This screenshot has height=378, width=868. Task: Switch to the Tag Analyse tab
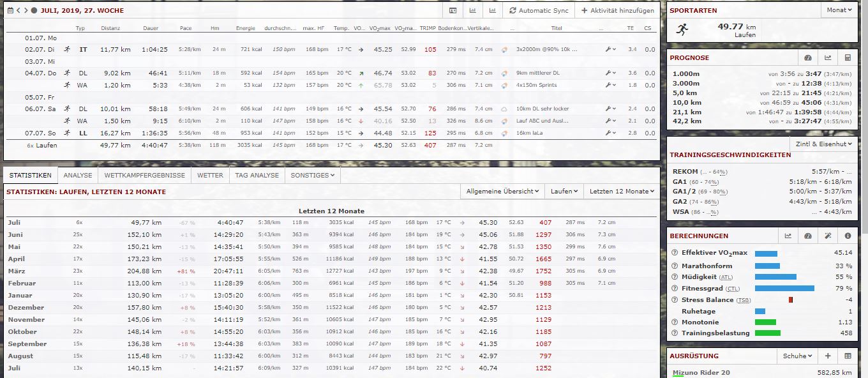(257, 175)
